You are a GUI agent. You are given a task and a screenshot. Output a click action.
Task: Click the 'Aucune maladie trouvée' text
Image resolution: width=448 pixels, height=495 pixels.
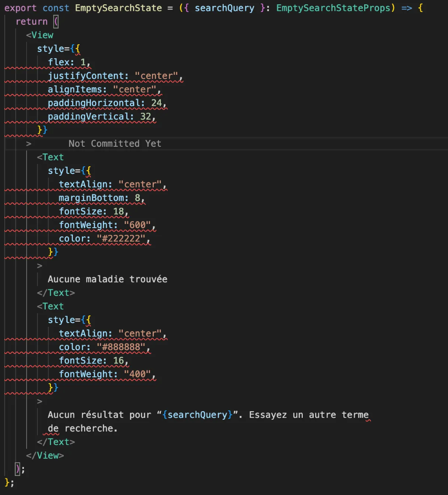(x=108, y=279)
